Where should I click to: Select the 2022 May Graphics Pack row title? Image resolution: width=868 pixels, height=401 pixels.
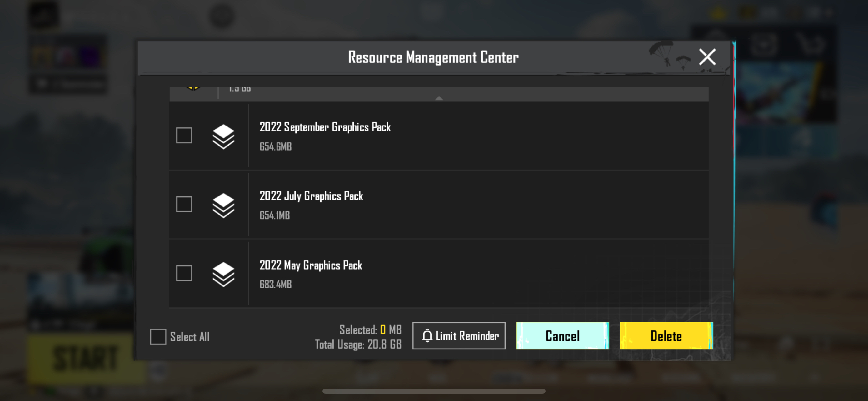click(x=310, y=265)
